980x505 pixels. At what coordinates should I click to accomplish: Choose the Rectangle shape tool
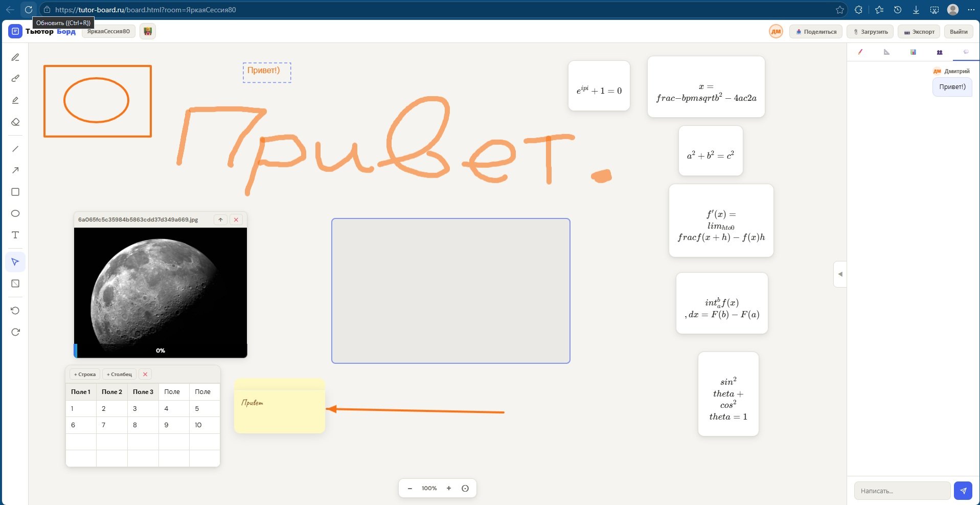coord(15,192)
